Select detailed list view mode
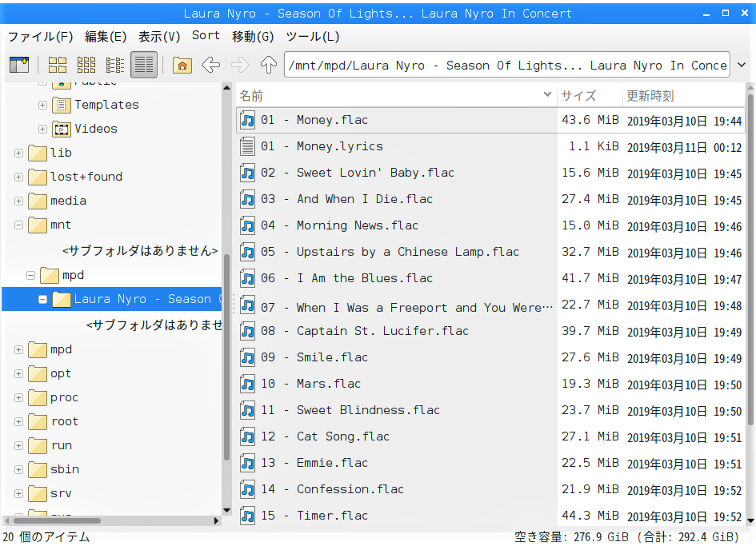 (x=144, y=65)
